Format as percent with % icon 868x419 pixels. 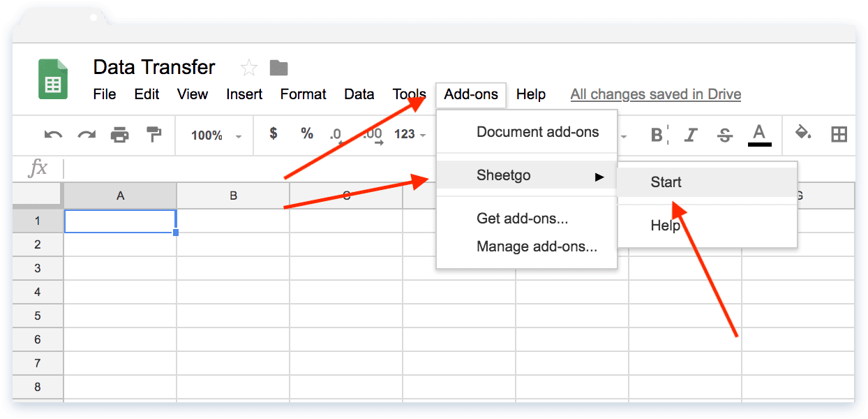(307, 133)
